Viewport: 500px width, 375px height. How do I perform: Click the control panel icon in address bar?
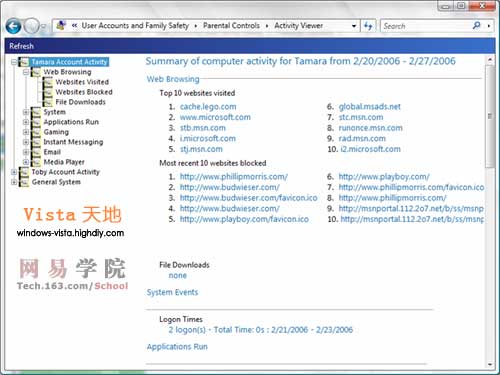61,25
